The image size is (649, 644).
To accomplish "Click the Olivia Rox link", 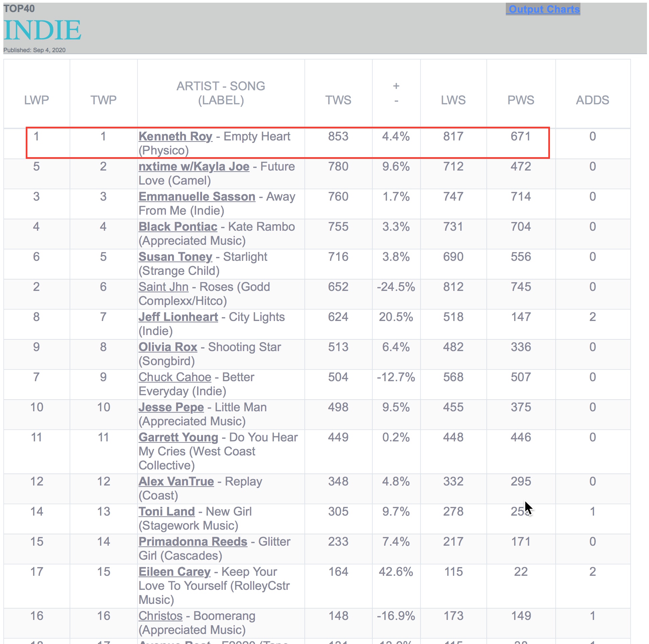I will 168,347.
